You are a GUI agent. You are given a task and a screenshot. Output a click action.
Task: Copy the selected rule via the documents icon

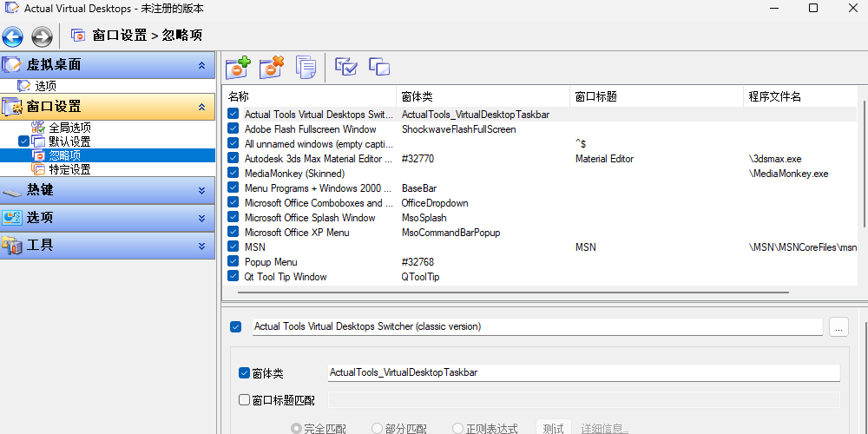click(306, 67)
